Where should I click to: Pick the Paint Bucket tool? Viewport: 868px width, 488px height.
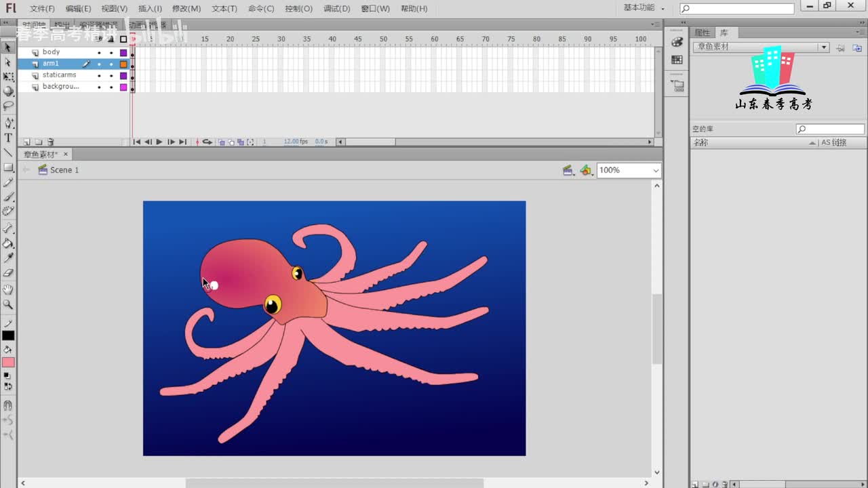tap(8, 243)
